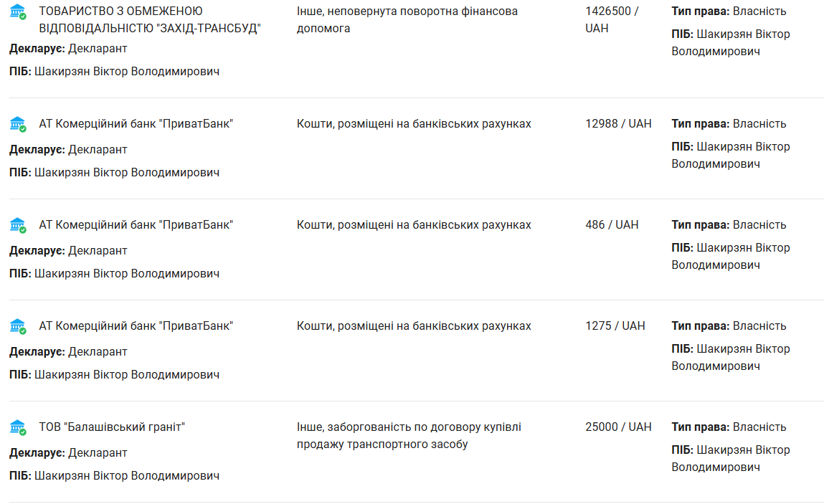This screenshot has height=504, width=824.
Task: Click PrivatBank name in the 12988 UAH row
Action: pos(136,124)
